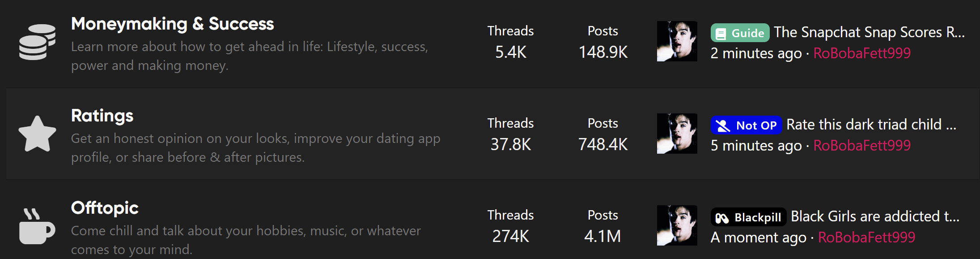Open the Ratings forum title
Screen dimensions: 980x259
click(102, 116)
